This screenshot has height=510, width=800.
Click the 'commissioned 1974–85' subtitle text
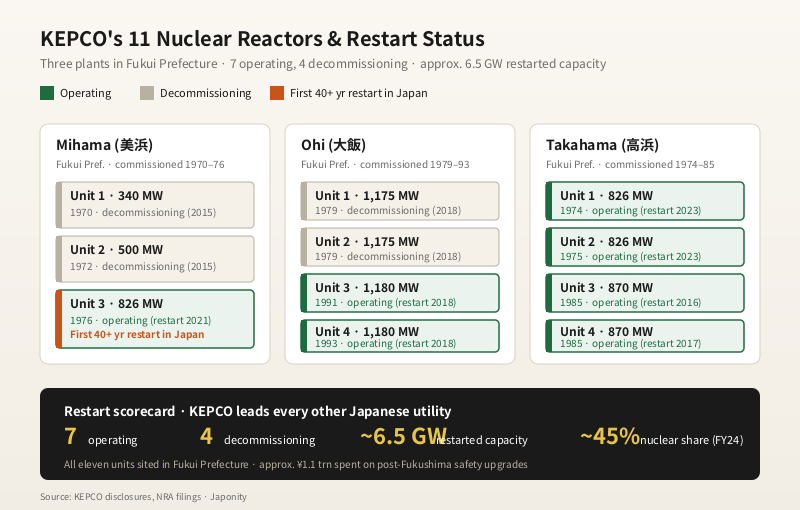tap(660, 165)
